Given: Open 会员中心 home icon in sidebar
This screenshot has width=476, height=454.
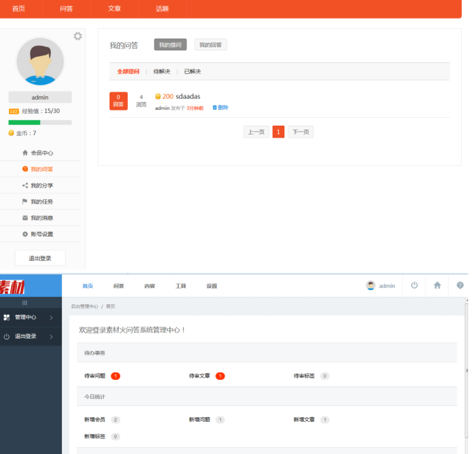Looking at the screenshot, I should point(25,153).
